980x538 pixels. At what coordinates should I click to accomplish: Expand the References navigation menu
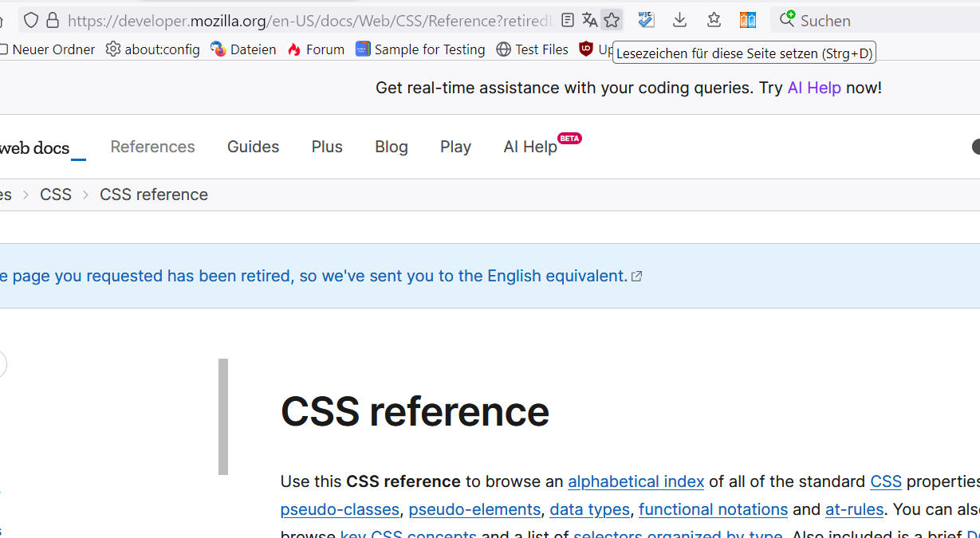click(152, 147)
